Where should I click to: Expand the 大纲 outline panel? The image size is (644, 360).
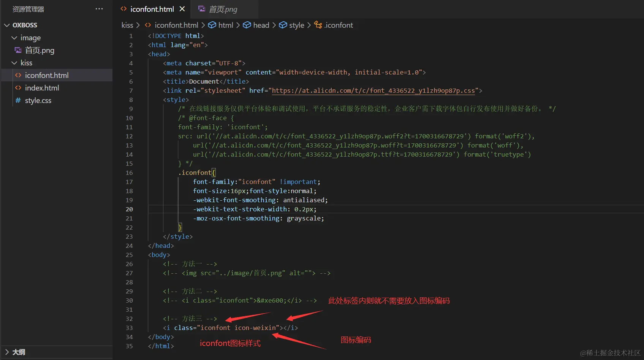click(x=7, y=352)
